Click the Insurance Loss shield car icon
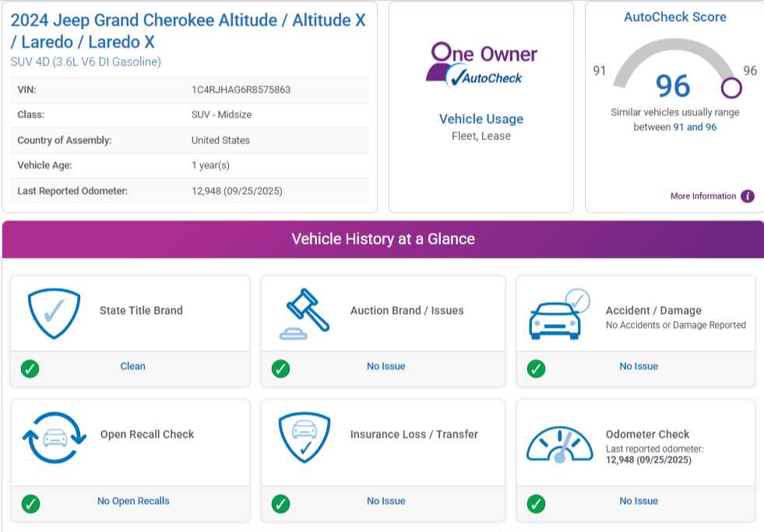 pos(304,438)
